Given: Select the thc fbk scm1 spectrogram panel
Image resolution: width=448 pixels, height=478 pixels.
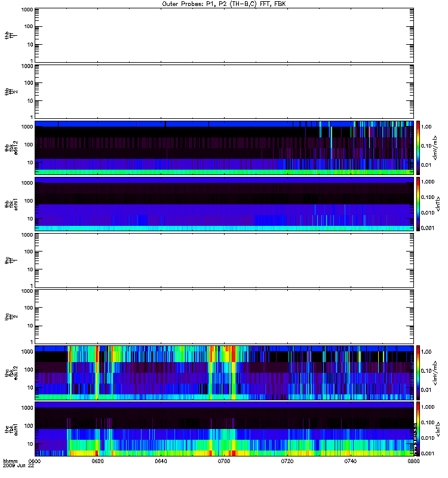Looking at the screenshot, I should pos(224,429).
